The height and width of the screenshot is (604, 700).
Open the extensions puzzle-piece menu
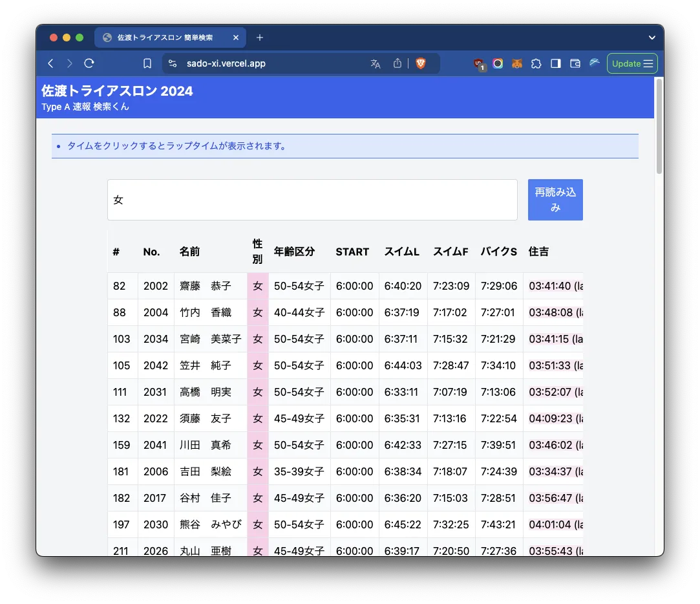tap(536, 63)
